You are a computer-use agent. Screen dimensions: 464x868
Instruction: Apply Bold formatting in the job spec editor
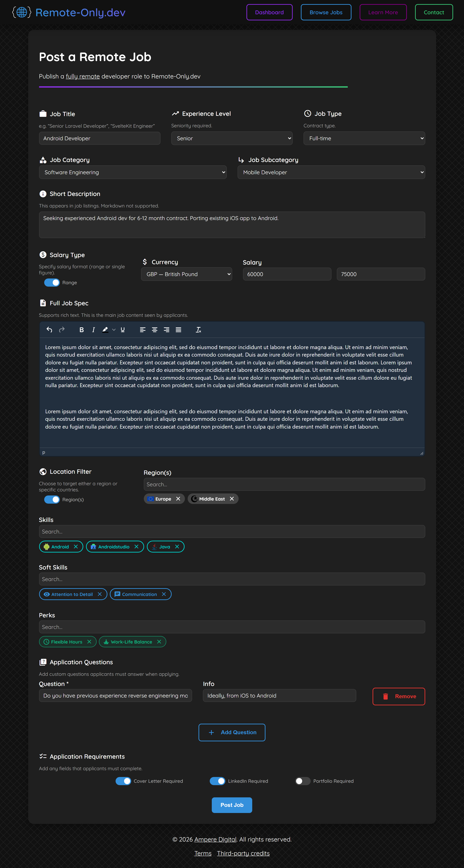(x=81, y=330)
